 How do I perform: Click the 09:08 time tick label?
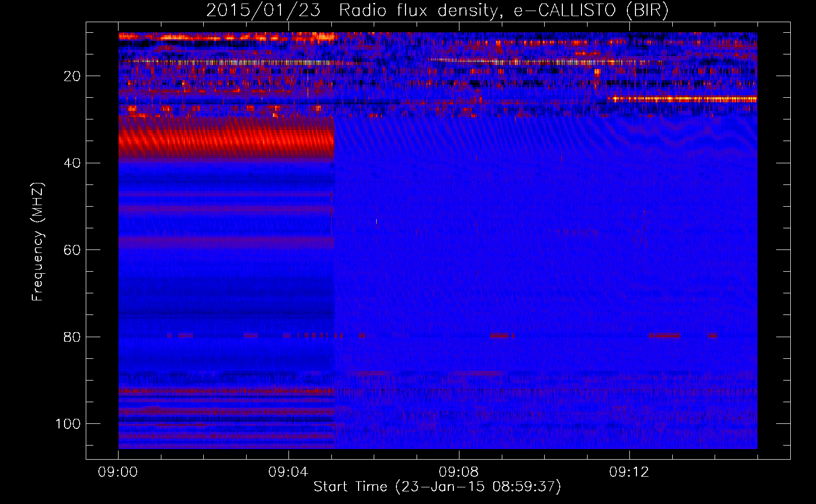click(459, 472)
